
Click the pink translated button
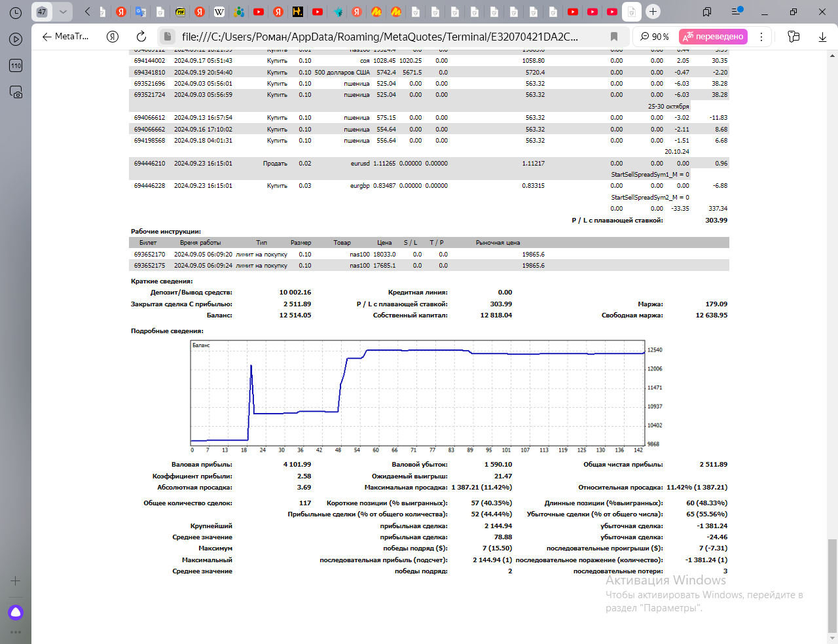[x=713, y=37]
